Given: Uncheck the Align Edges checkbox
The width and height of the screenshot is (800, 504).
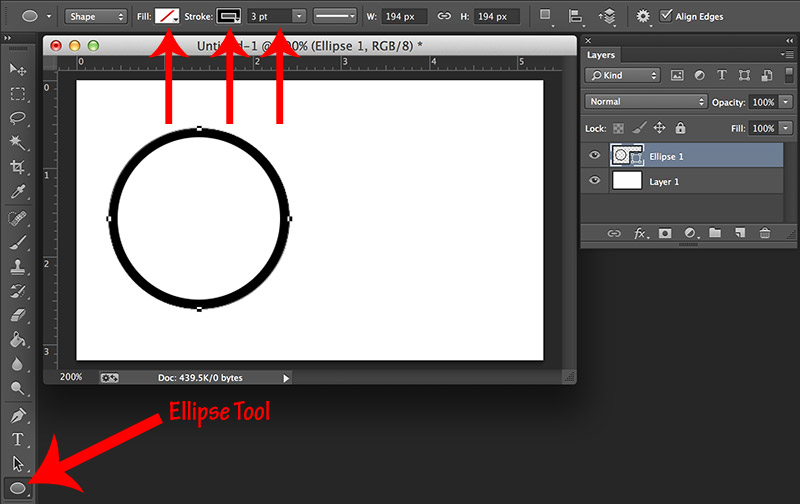Looking at the screenshot, I should point(667,16).
